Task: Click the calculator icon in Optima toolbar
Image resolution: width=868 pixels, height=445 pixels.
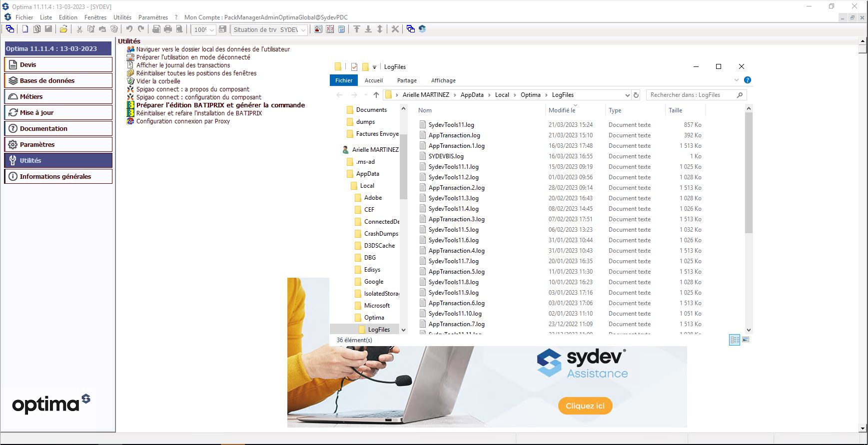Action: coord(341,29)
